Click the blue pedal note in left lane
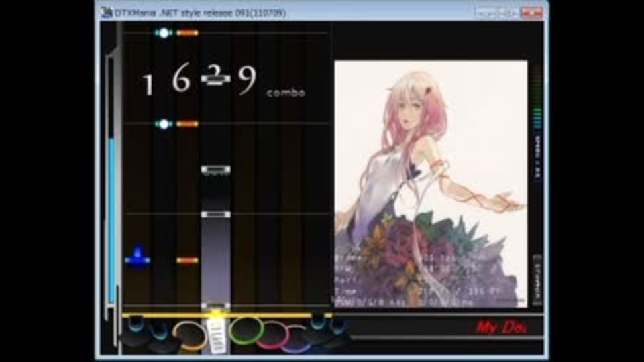644x362 pixels. (x=138, y=257)
